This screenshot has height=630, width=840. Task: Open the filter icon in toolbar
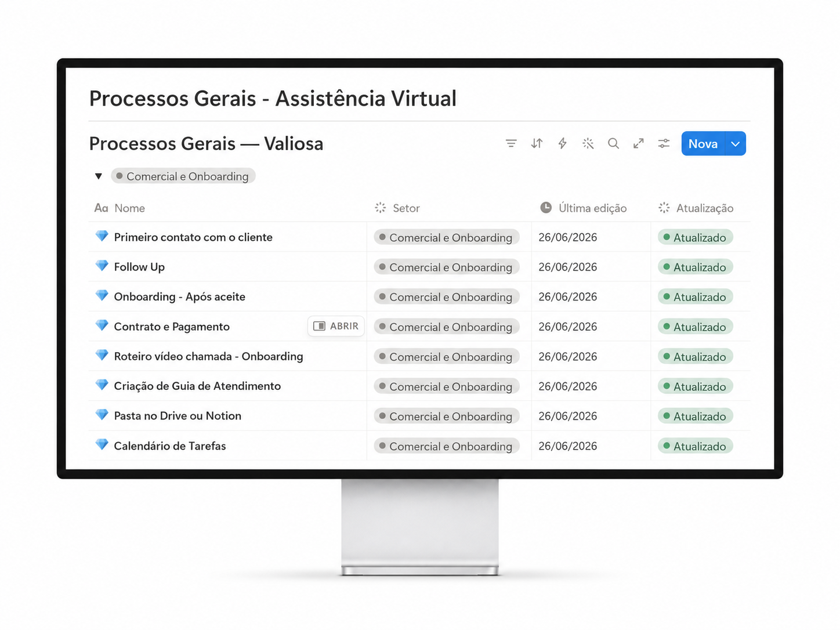pos(511,143)
